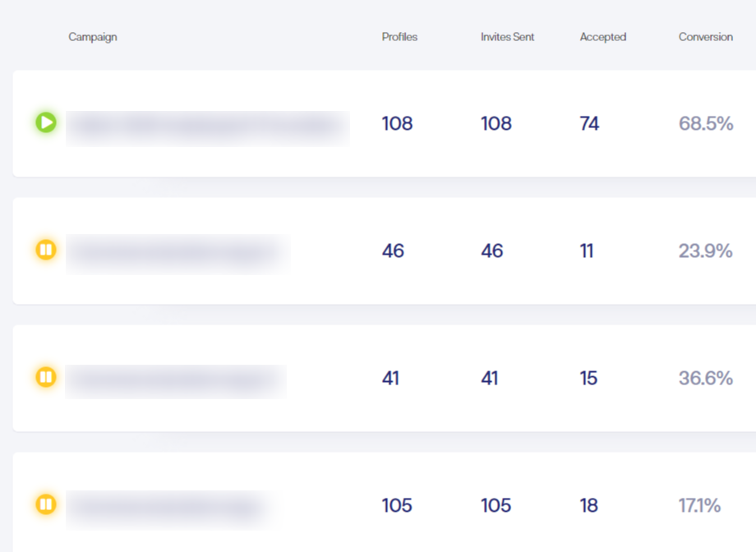
Task: Sort by the Invites Sent column header
Action: 507,37
